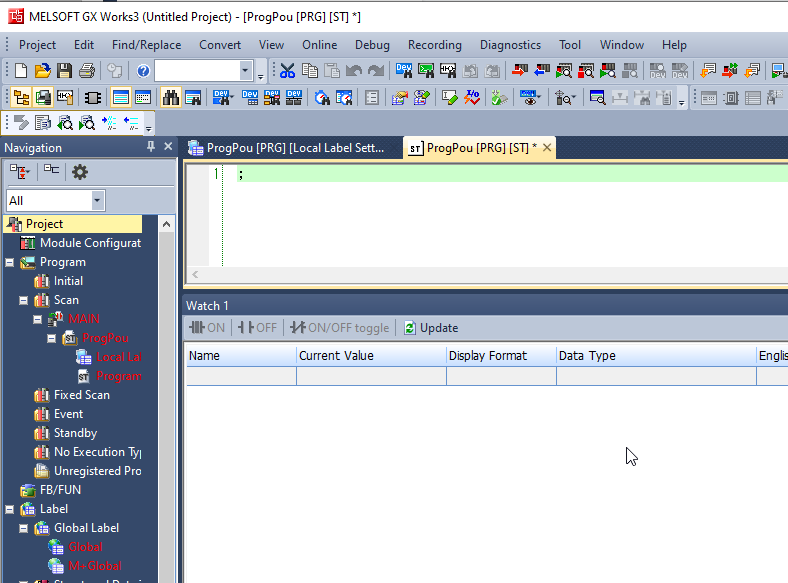
Task: Open the Help menu
Action: pyautogui.click(x=674, y=45)
